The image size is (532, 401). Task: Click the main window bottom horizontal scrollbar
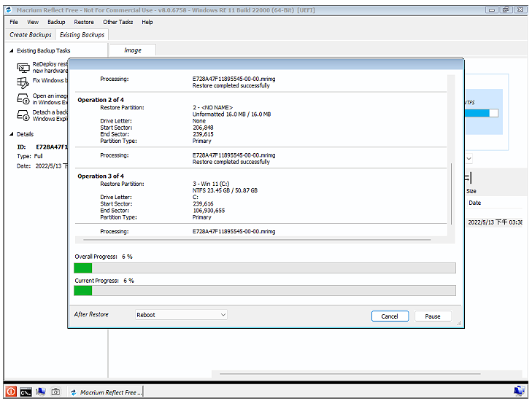350,374
